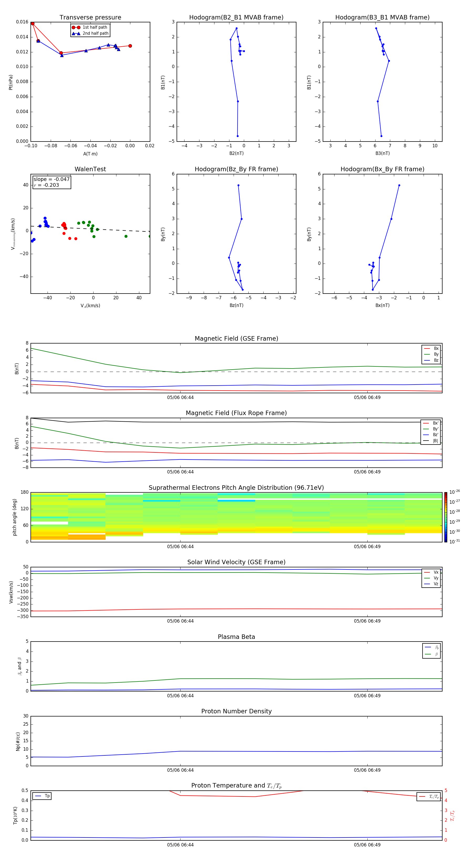Select the 'slope = -0.047' annotation
The image size is (473, 868).
tap(52, 179)
